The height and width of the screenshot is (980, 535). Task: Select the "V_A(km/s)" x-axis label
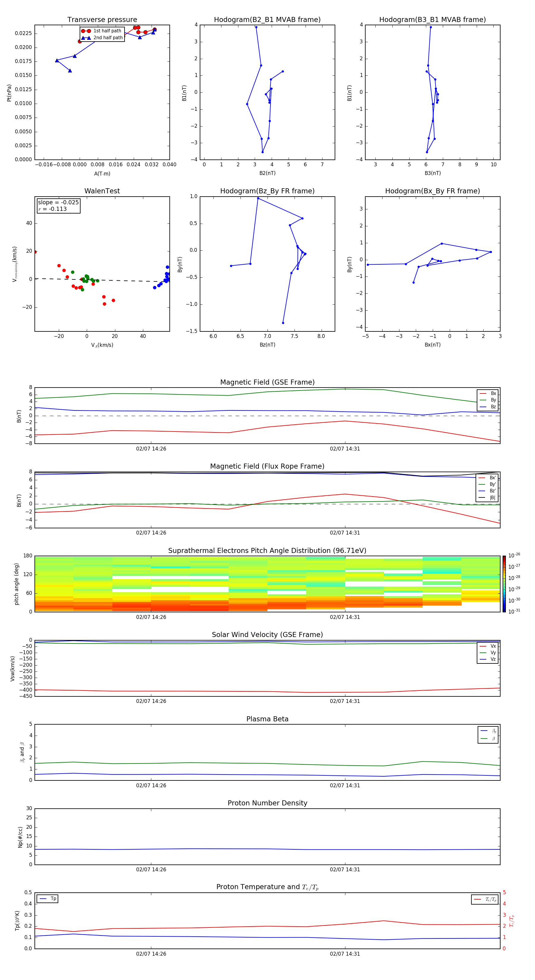point(102,345)
